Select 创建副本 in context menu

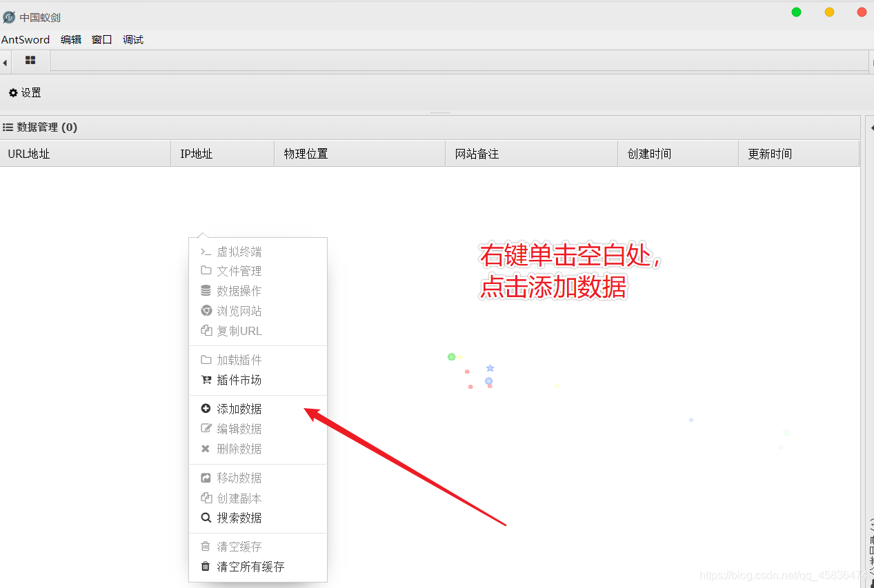(x=258, y=498)
